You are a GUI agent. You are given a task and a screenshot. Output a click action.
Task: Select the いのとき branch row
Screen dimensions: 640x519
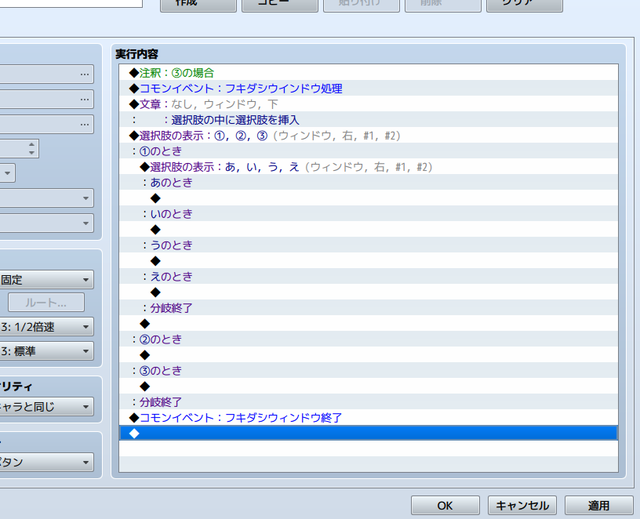[x=369, y=214]
